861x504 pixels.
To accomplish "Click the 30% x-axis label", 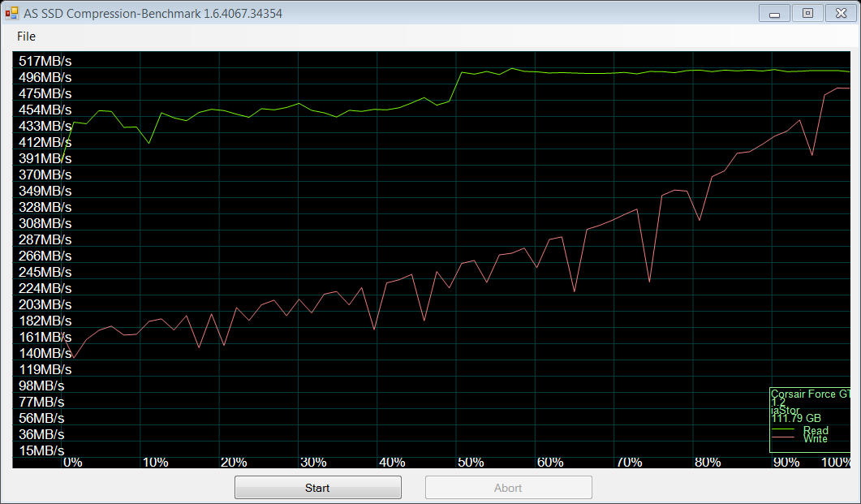I will [x=313, y=463].
